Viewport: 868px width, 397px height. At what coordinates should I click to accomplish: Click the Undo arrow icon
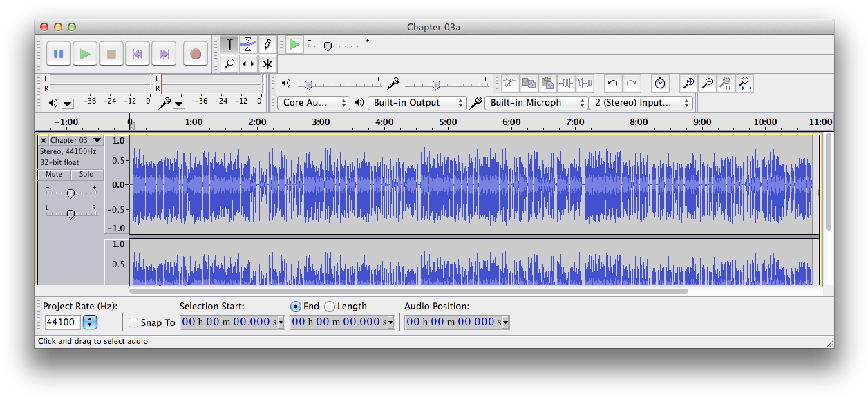point(612,84)
